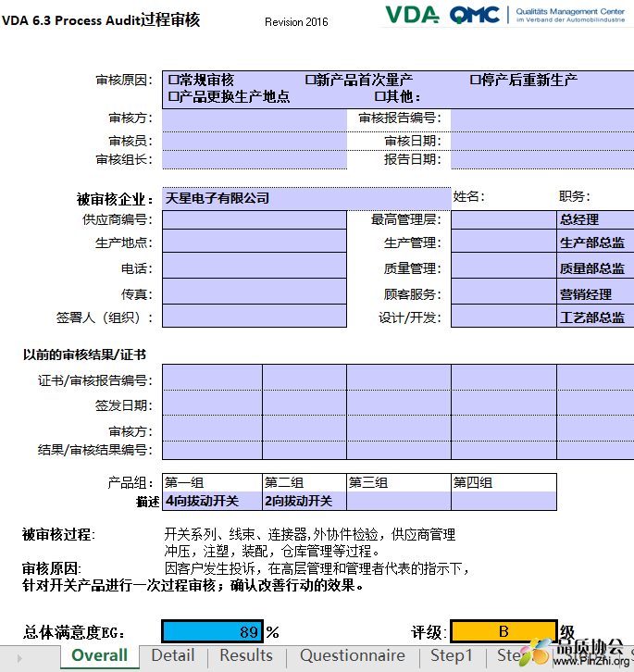634x672 pixels.
Task: Click the 职务 column header
Action: pyautogui.click(x=575, y=196)
